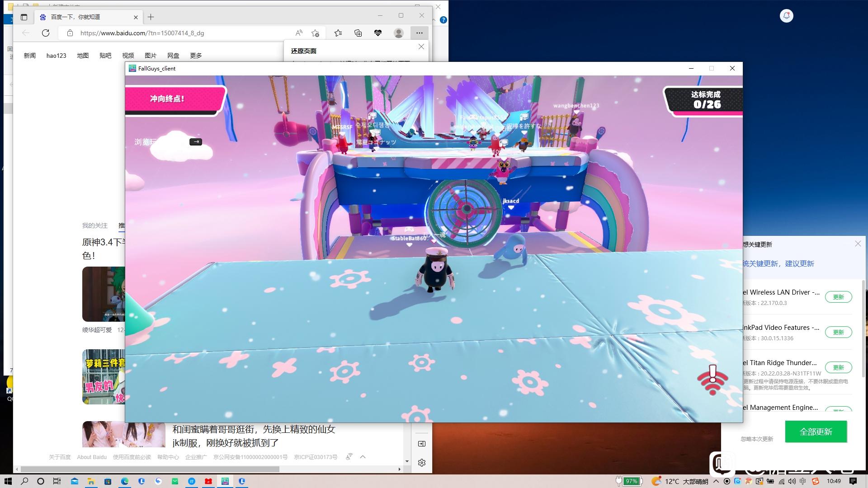Open Edge Favorites list icon
The height and width of the screenshot is (488, 868).
pyautogui.click(x=338, y=33)
